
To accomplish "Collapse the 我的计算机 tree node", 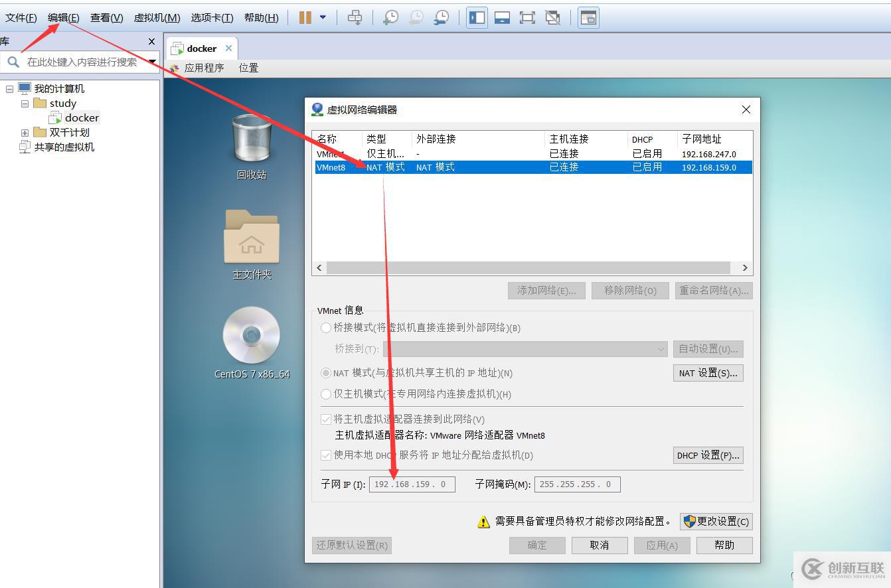I will pyautogui.click(x=9, y=89).
